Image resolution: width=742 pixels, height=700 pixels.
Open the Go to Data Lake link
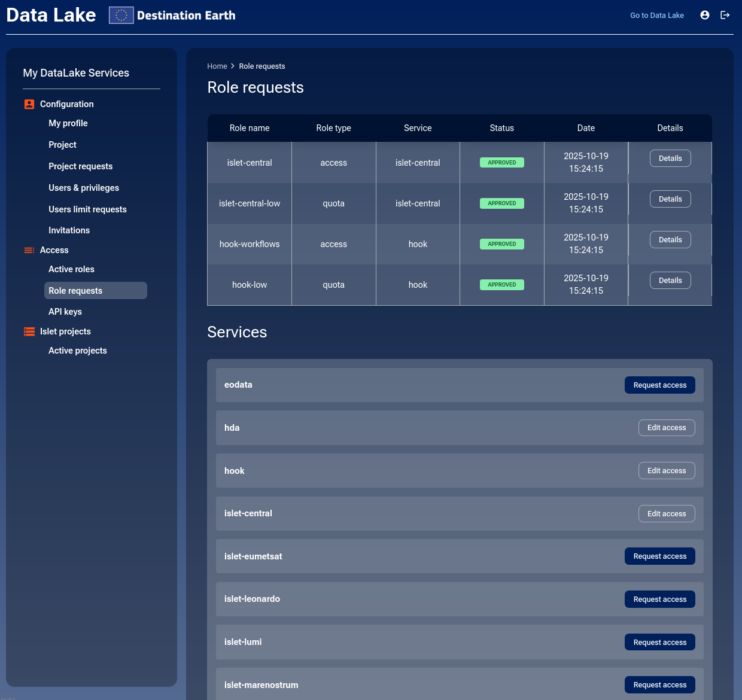(x=656, y=16)
